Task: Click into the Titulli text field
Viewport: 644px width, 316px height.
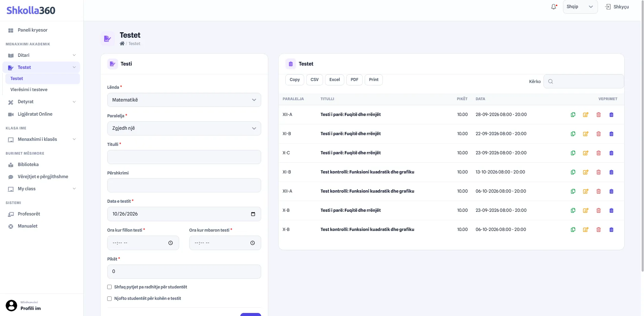Action: pos(184,157)
